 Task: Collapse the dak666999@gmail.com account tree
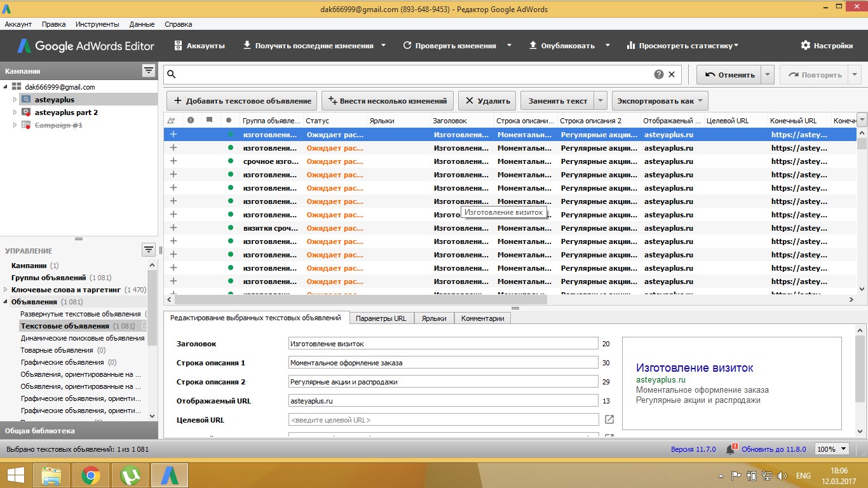tap(6, 87)
